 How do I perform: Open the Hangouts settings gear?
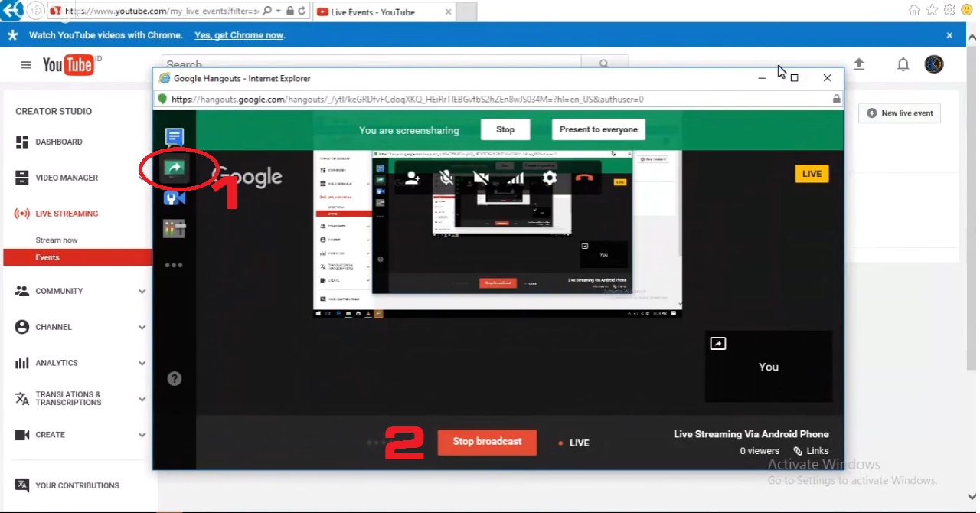[550, 178]
